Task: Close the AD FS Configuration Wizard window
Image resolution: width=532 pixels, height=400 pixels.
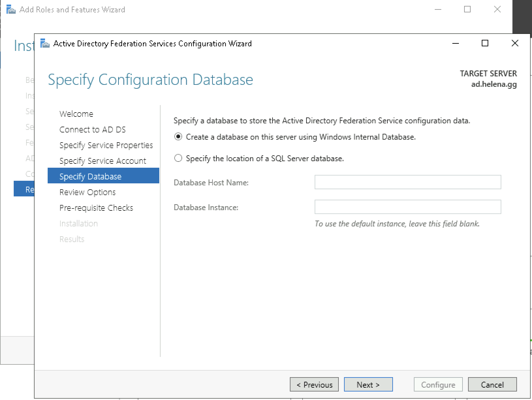Action: tap(515, 43)
